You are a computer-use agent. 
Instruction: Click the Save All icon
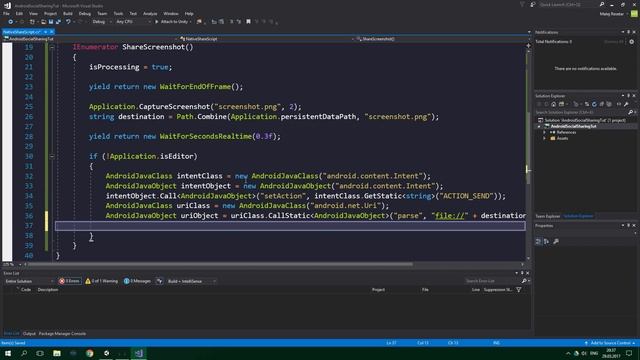click(58, 22)
